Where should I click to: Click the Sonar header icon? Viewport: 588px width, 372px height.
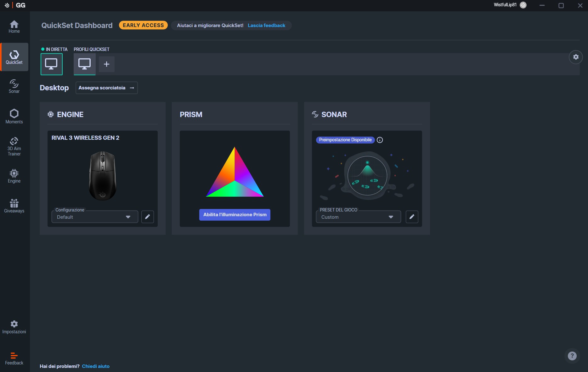point(315,114)
